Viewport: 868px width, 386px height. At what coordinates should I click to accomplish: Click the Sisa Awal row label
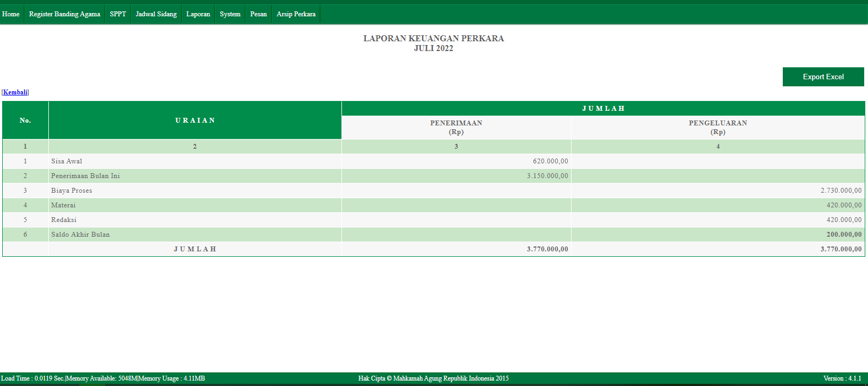(x=67, y=161)
